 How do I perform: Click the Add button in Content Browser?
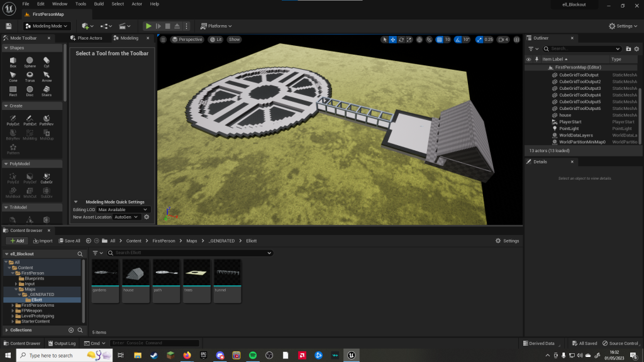[16, 241]
